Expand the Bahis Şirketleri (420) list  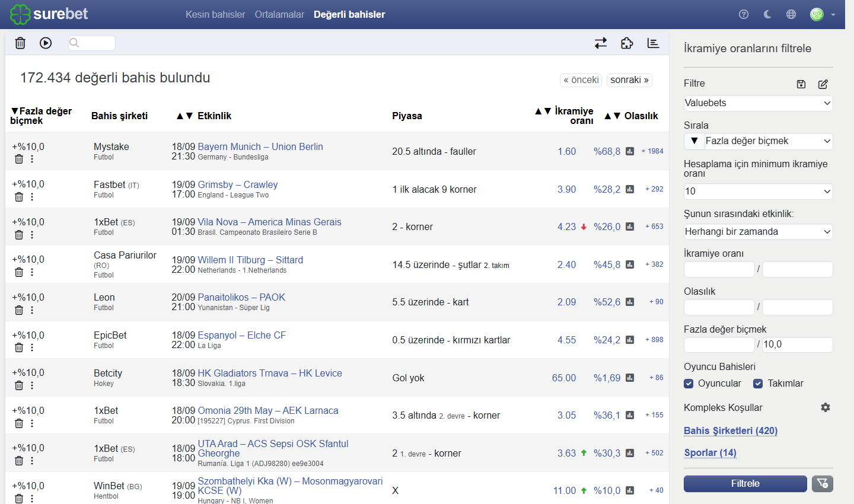pyautogui.click(x=731, y=431)
